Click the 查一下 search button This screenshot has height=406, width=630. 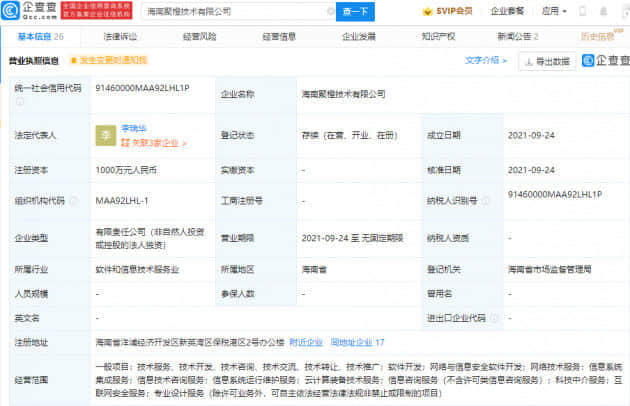355,12
